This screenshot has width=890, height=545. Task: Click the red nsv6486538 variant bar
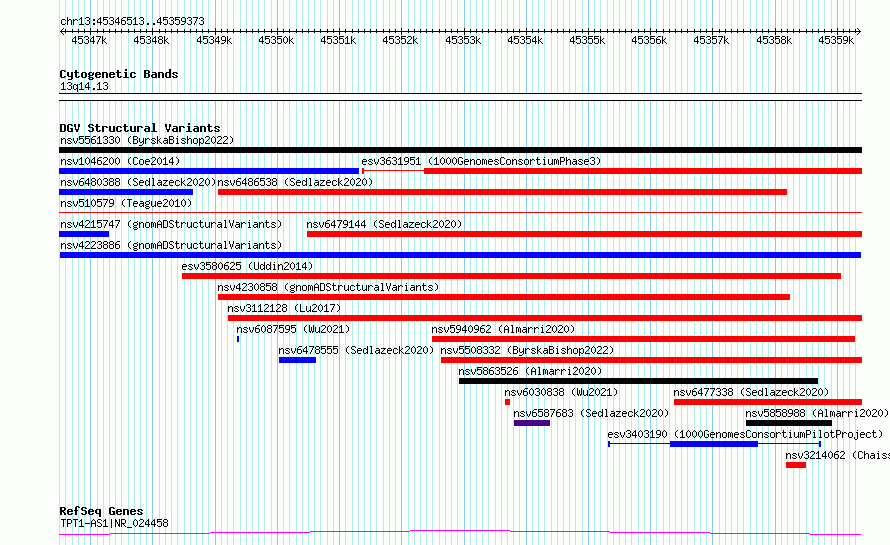point(502,192)
